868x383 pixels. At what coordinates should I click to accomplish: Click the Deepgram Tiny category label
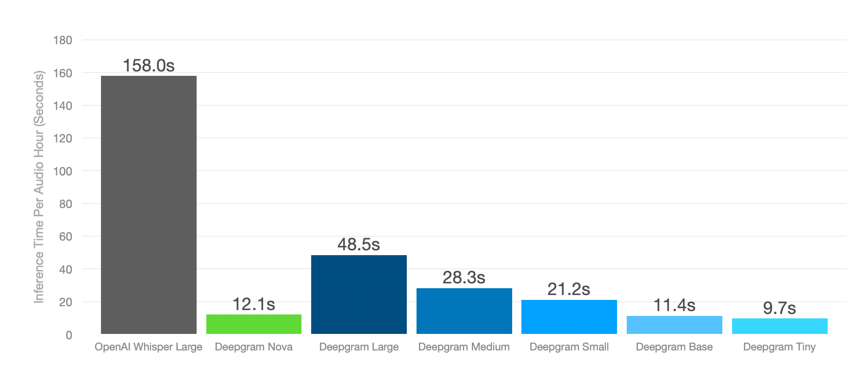(x=780, y=347)
